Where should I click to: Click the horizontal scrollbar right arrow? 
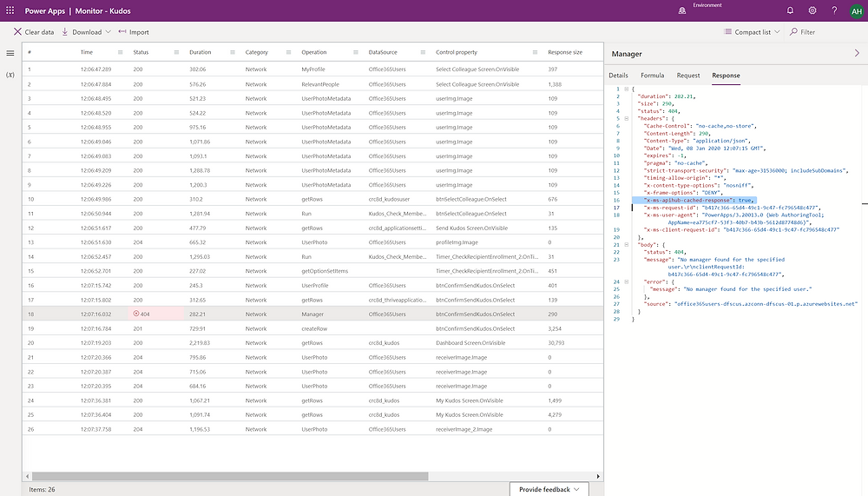598,476
